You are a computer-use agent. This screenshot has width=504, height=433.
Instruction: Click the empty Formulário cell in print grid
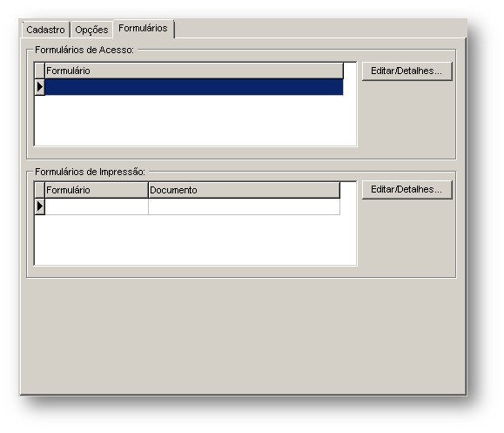coord(97,206)
